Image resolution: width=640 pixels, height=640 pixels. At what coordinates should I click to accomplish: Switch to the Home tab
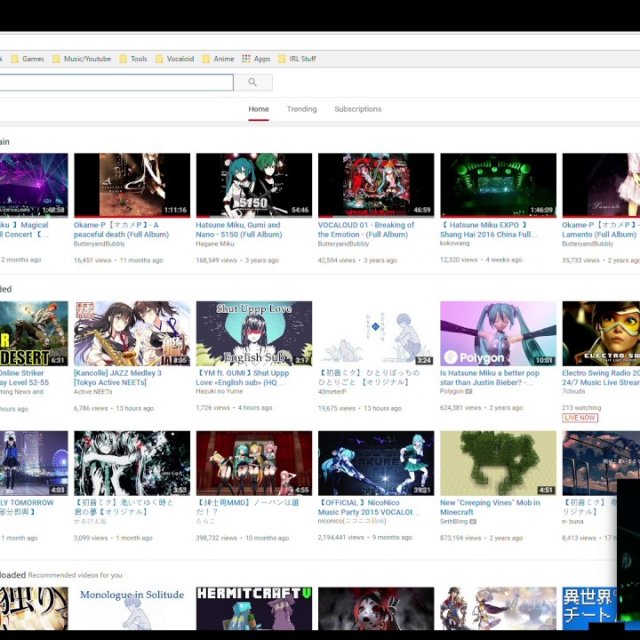pos(258,109)
